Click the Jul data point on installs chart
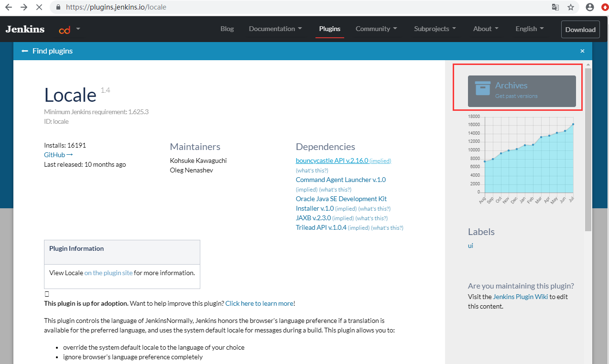 click(x=573, y=124)
